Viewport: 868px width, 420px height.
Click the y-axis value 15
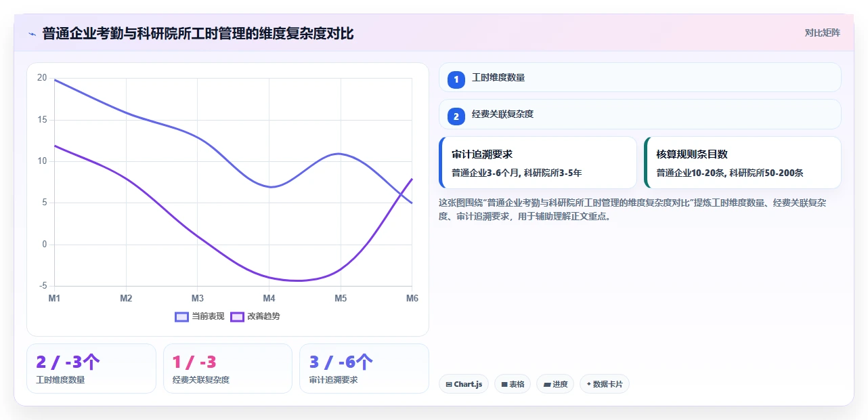coord(42,120)
